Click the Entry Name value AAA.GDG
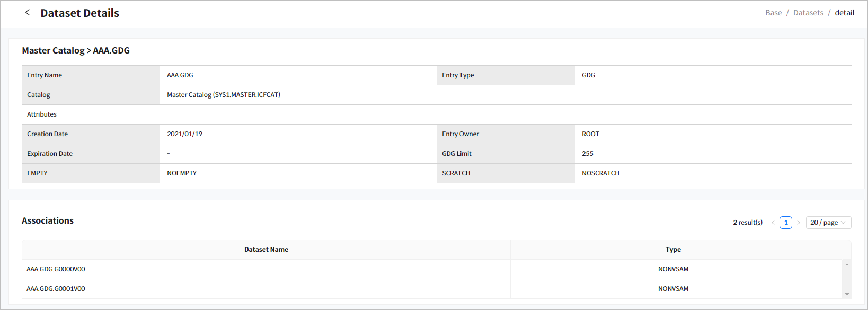 [180, 75]
